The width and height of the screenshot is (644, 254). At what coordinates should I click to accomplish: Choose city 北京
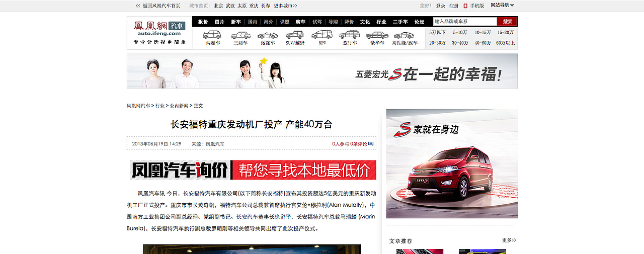(218, 6)
